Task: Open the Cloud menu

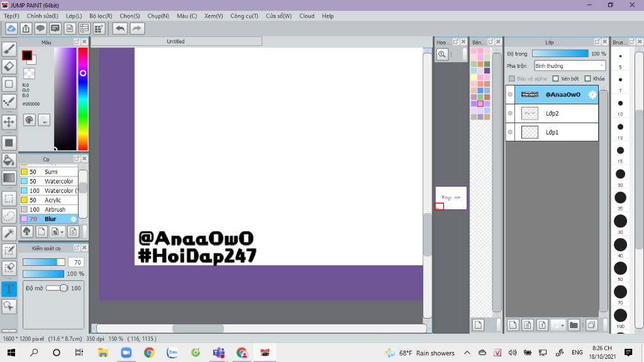Action: click(x=307, y=16)
